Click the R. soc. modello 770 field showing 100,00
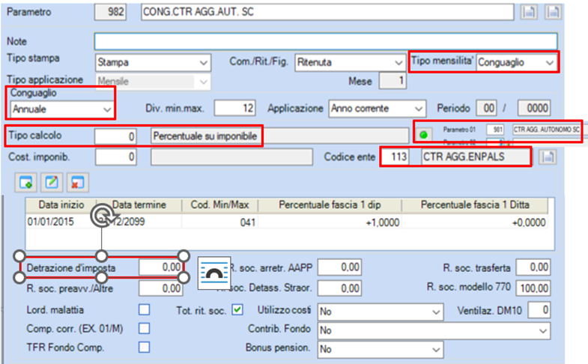This screenshot has height=364, width=588. coord(533,288)
